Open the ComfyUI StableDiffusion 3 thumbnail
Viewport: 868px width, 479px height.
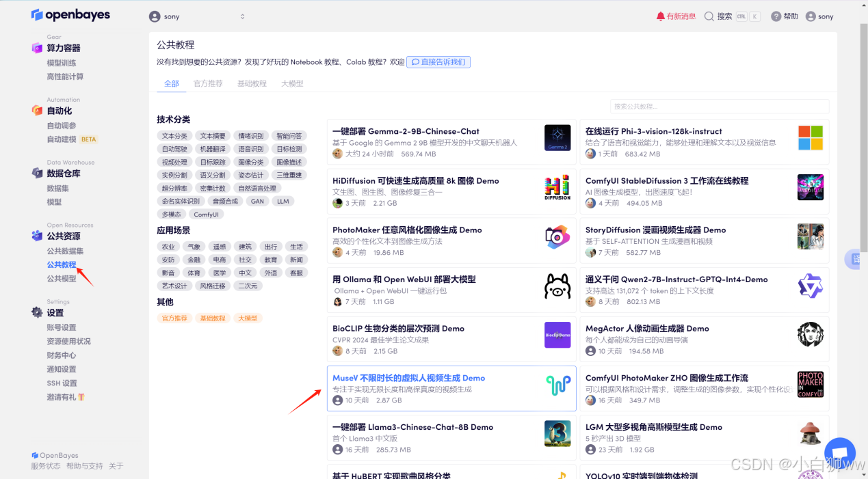tap(811, 187)
